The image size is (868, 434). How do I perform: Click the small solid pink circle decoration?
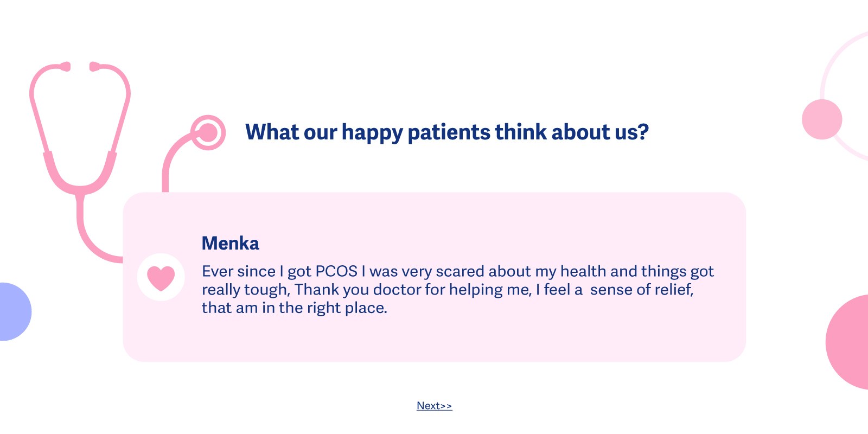[822, 119]
